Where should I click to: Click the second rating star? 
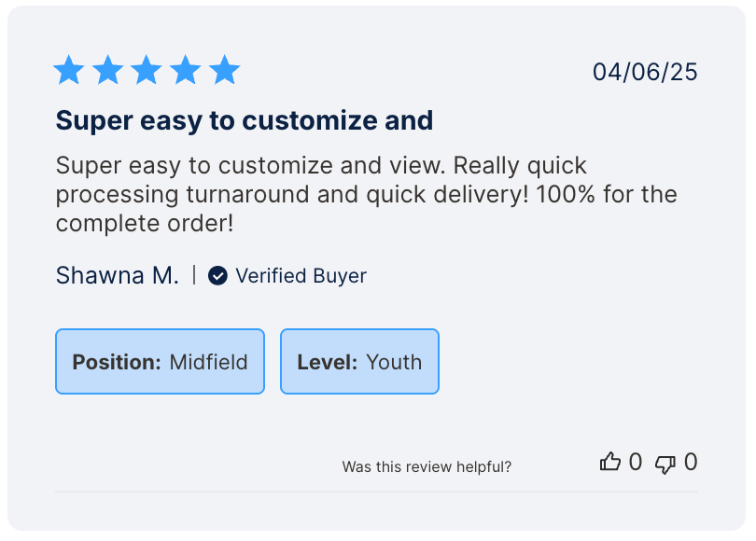107,70
